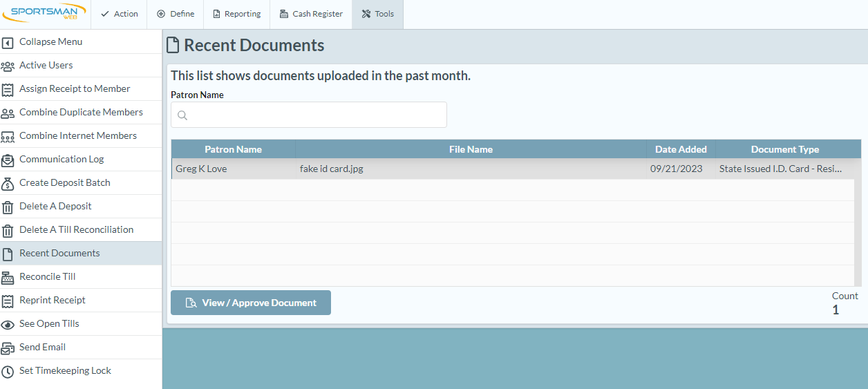
Task: Go to Combine Internet Members
Action: (x=81, y=136)
